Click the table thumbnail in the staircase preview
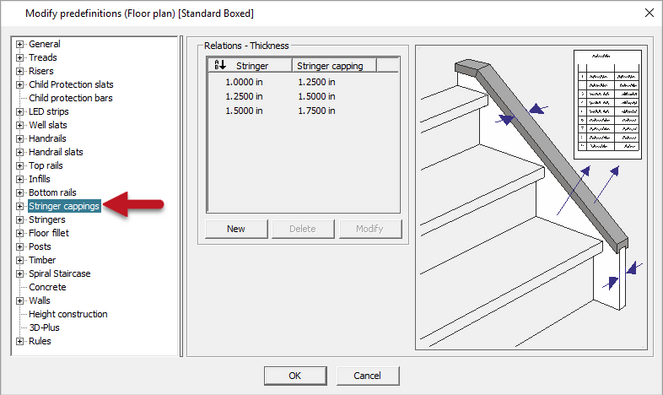Image resolution: width=663 pixels, height=395 pixels. point(608,104)
